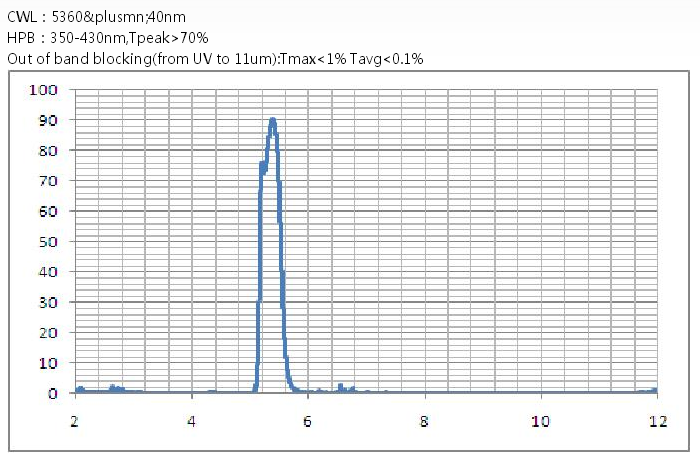
Task: Click the shoulder on the curve's rising edge
Action: coord(263,164)
